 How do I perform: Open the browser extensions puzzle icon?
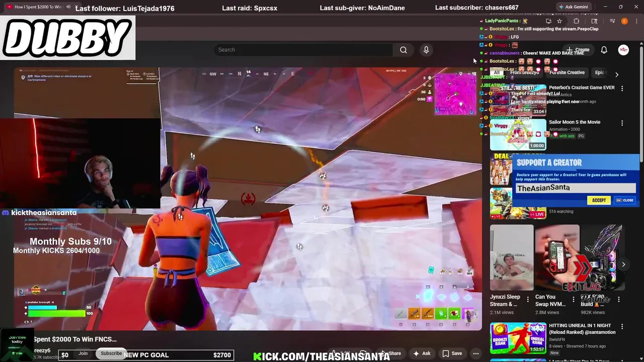point(577,21)
